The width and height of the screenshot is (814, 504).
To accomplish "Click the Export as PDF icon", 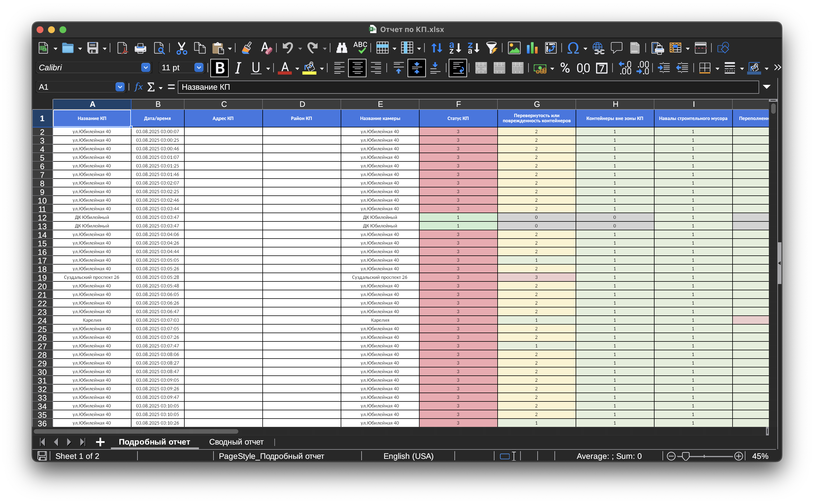I will point(122,48).
